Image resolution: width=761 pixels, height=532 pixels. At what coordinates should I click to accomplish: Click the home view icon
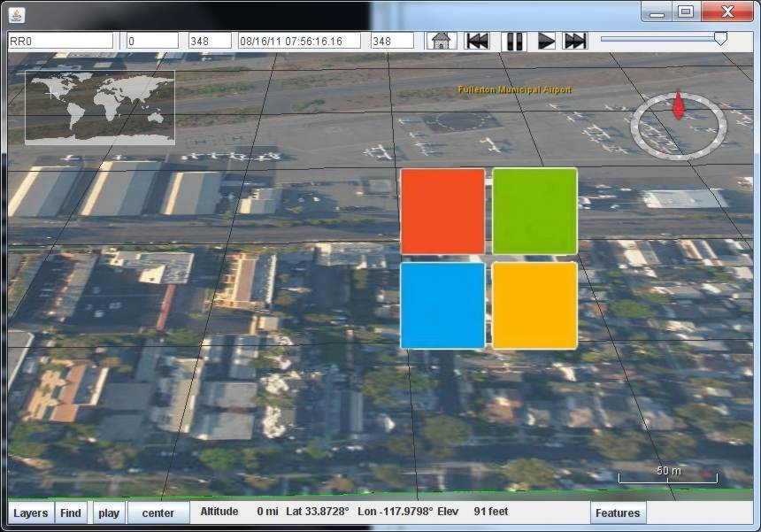[440, 41]
